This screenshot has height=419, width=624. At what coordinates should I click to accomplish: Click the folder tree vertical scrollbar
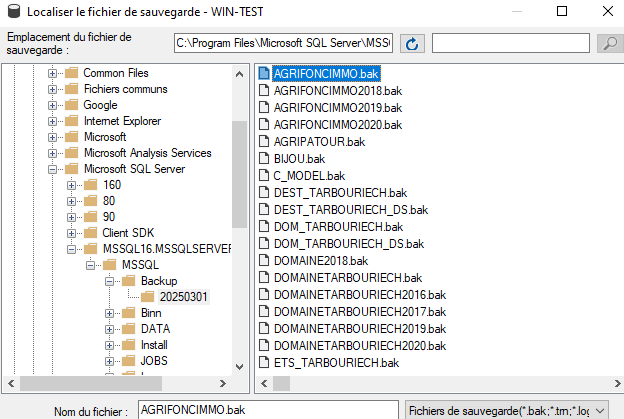point(239,220)
